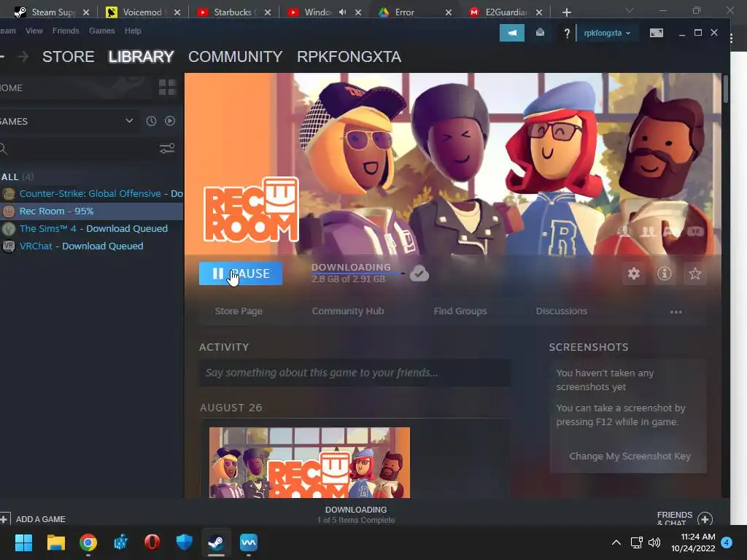
Task: Click the volume speaker tray icon
Action: pyautogui.click(x=654, y=542)
